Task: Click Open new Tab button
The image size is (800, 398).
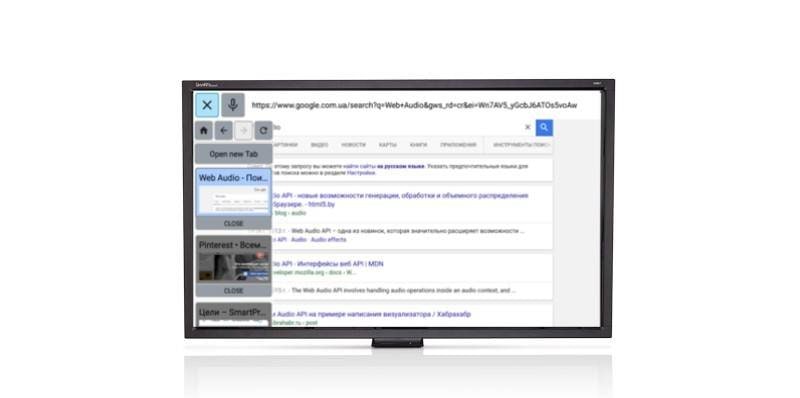Action: (x=233, y=154)
